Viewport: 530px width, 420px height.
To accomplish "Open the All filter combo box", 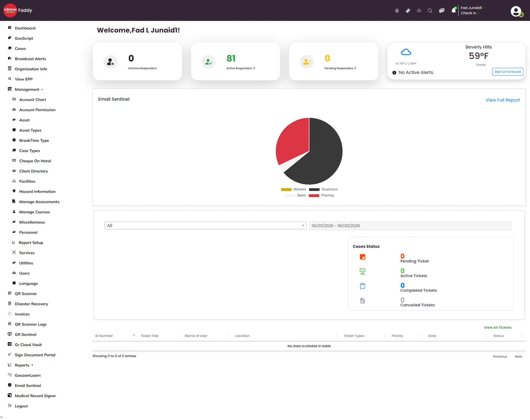I will 205,226.
